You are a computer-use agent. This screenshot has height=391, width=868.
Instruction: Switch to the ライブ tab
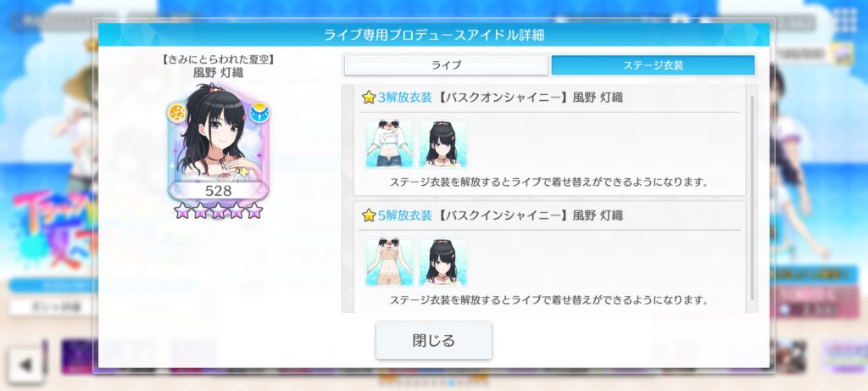click(x=446, y=65)
